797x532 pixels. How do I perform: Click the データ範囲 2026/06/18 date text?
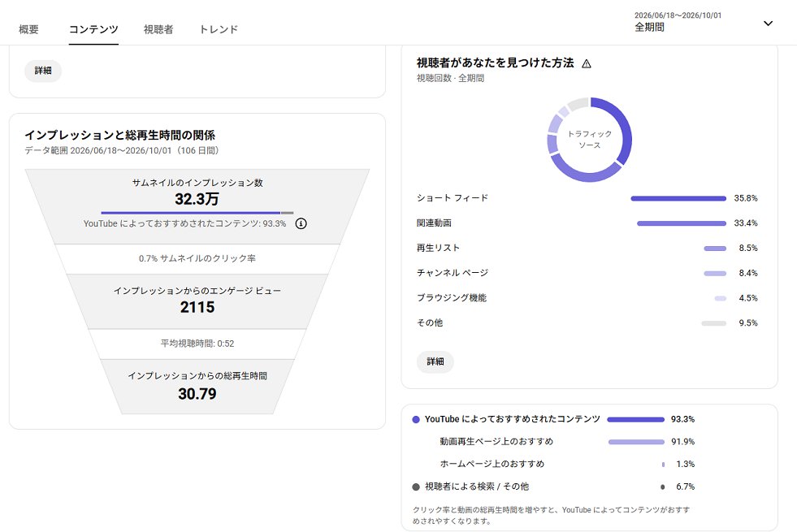pos(122,151)
